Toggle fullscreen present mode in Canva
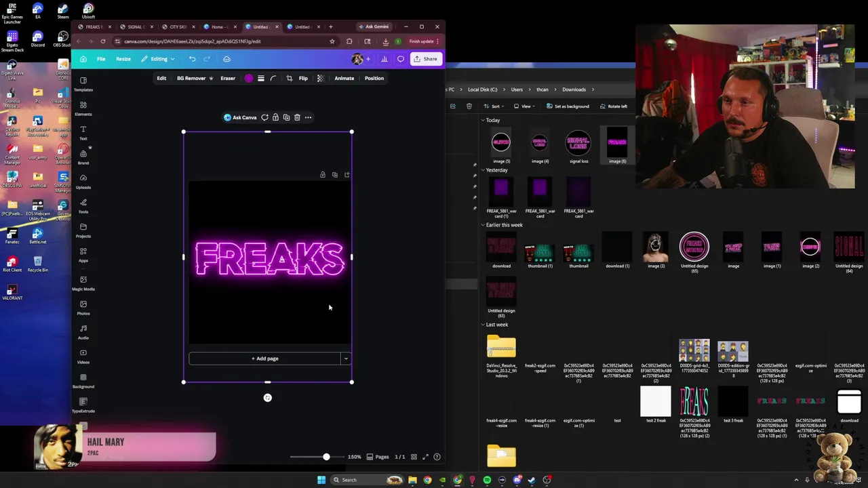Image resolution: width=868 pixels, height=488 pixels. pyautogui.click(x=426, y=457)
